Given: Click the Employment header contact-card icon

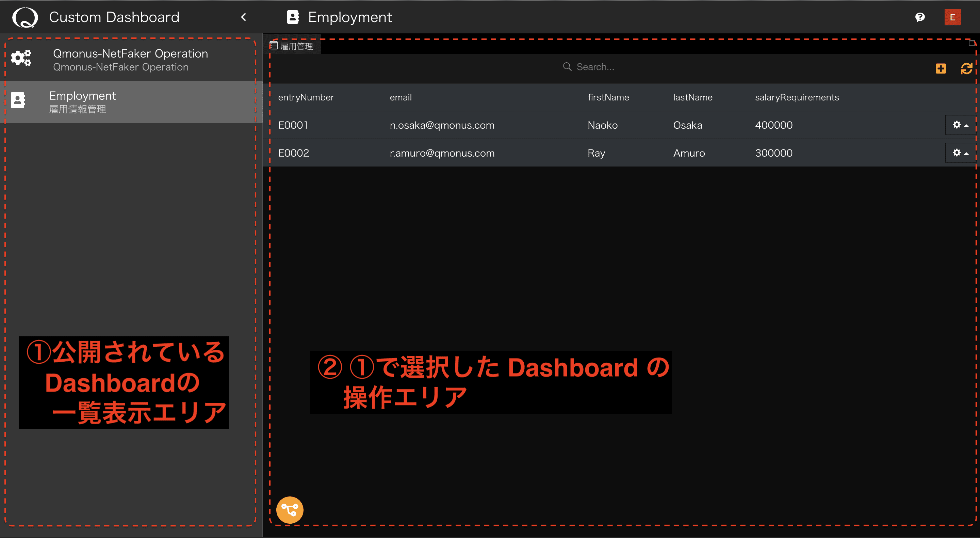Looking at the screenshot, I should (293, 17).
